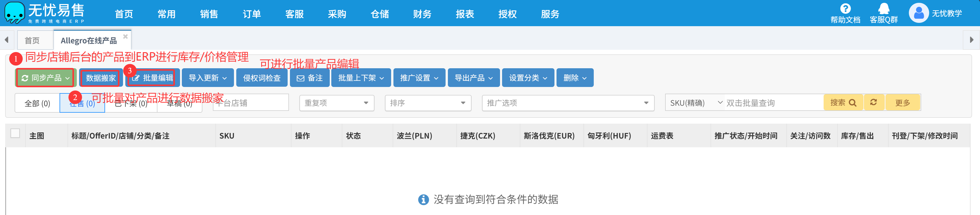Expand the 导入更新 dropdown
This screenshot has height=215, width=980.
[208, 78]
